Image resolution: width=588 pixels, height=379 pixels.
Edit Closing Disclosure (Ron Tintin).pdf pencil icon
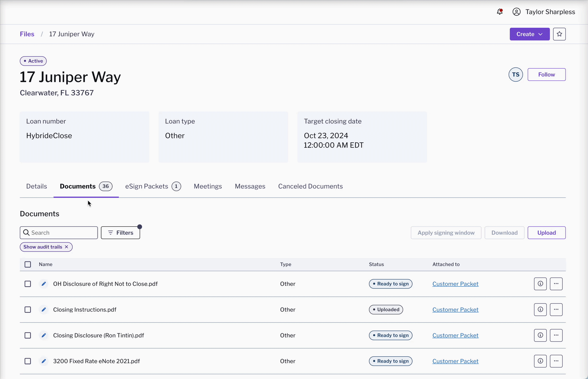point(44,335)
